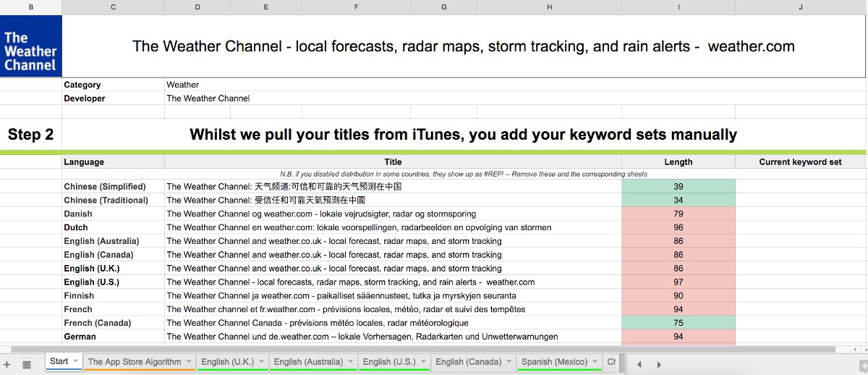Click length value 90 in Finnish row
The image size is (868, 375).
(678, 296)
